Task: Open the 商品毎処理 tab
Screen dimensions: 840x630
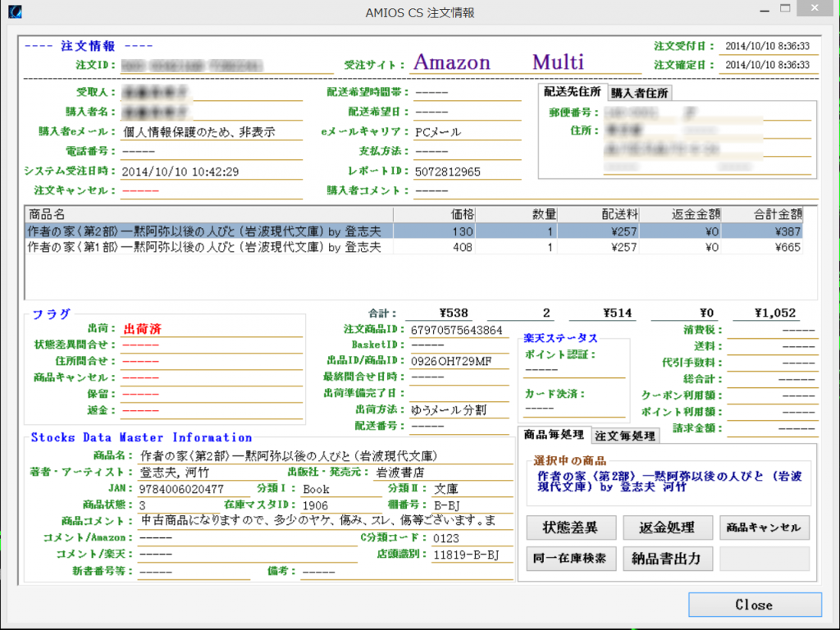Action: [554, 435]
